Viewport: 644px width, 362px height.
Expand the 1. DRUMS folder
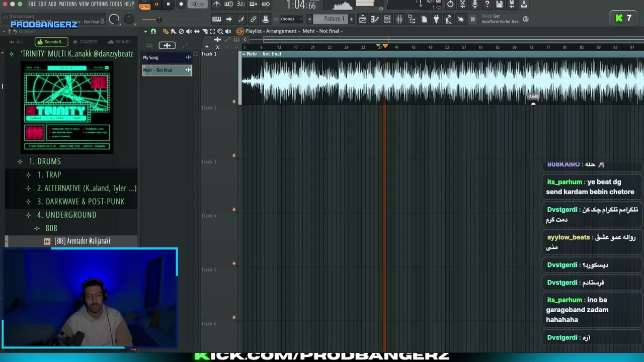coord(44,161)
